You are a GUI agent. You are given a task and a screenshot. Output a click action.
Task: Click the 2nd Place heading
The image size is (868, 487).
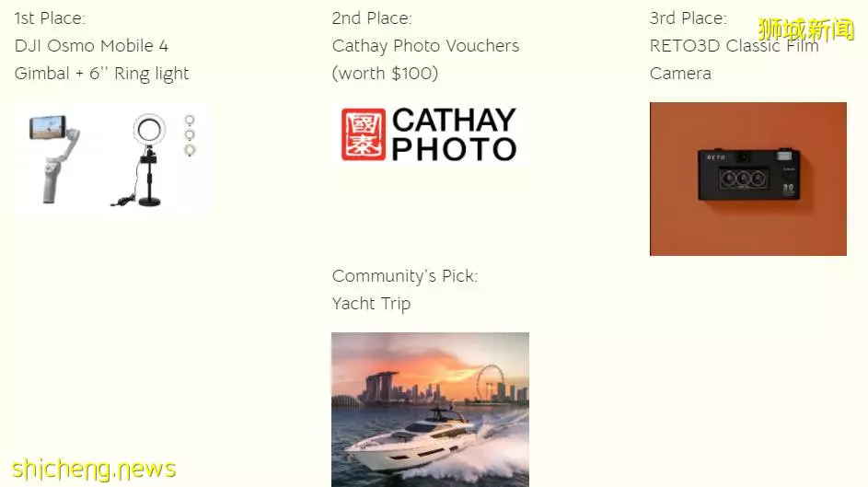372,18
